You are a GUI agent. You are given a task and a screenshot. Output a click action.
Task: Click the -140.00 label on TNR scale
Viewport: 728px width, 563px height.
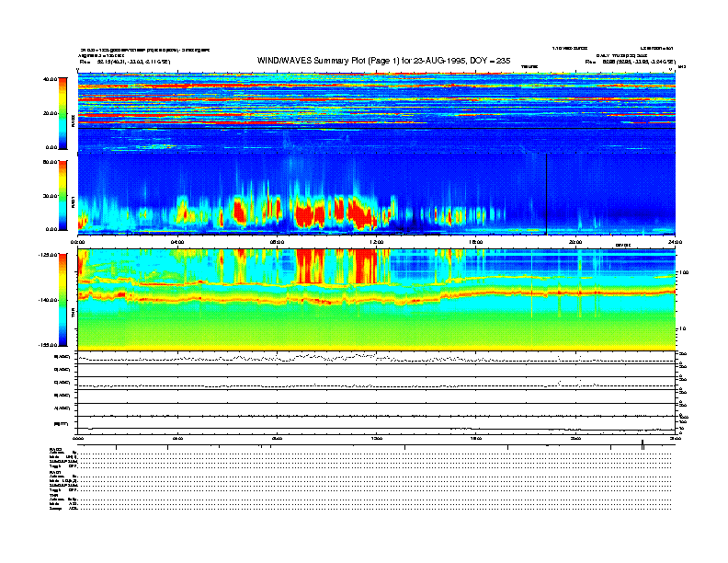click(48, 300)
